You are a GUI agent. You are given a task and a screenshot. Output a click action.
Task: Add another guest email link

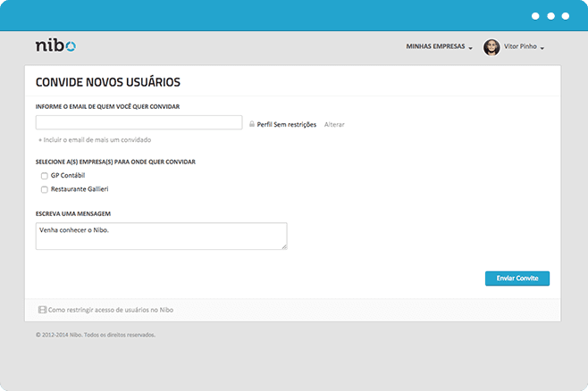coord(95,139)
